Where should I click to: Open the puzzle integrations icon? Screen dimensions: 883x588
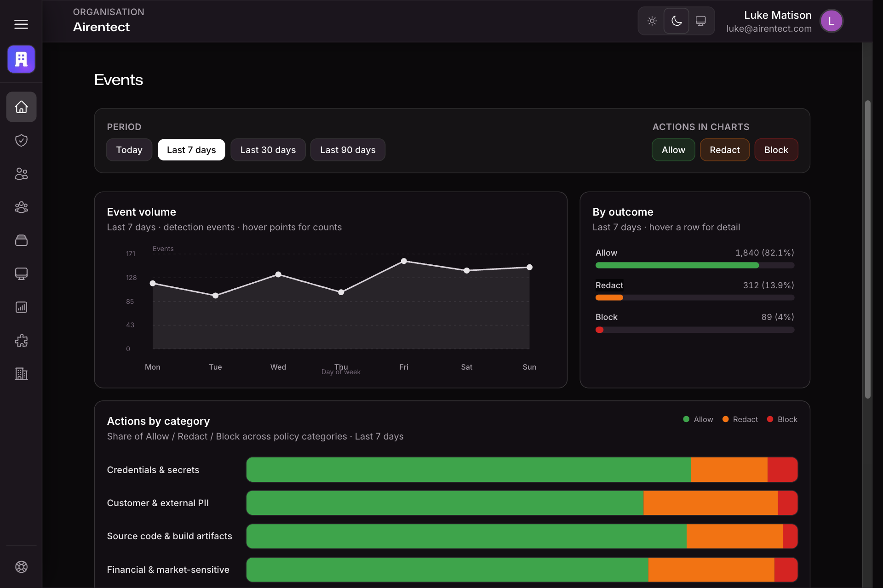[x=21, y=341]
